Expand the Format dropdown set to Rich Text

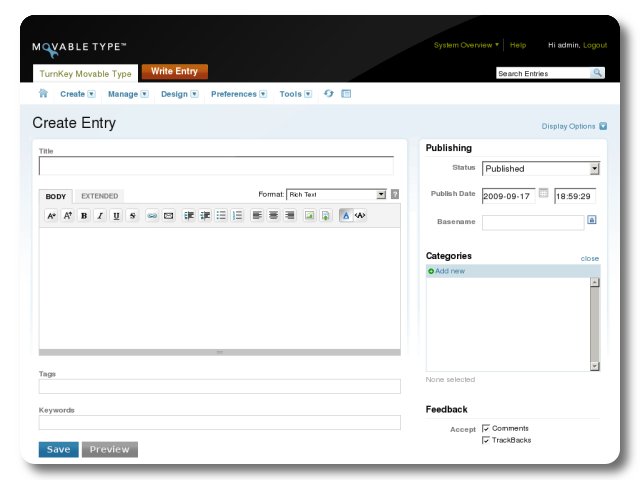[336, 194]
